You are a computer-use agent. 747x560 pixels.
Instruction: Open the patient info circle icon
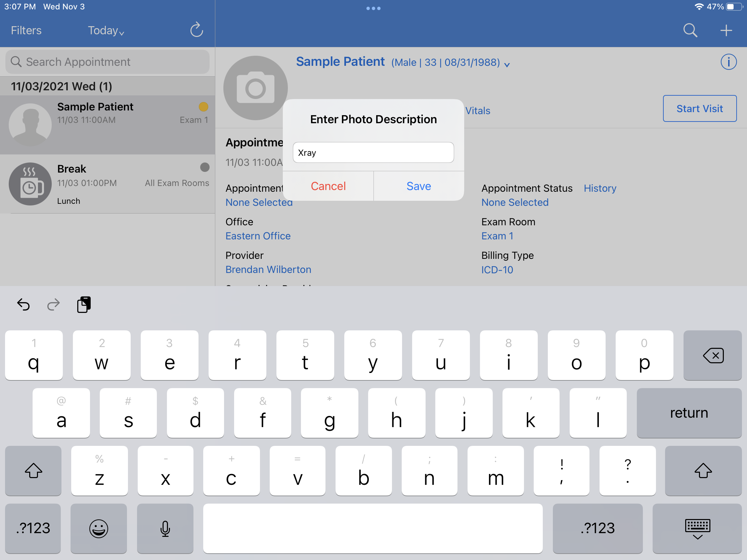click(x=729, y=62)
